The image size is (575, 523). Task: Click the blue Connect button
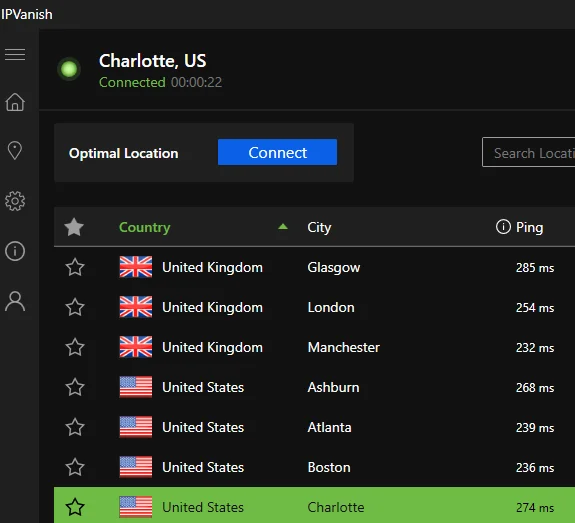277,152
